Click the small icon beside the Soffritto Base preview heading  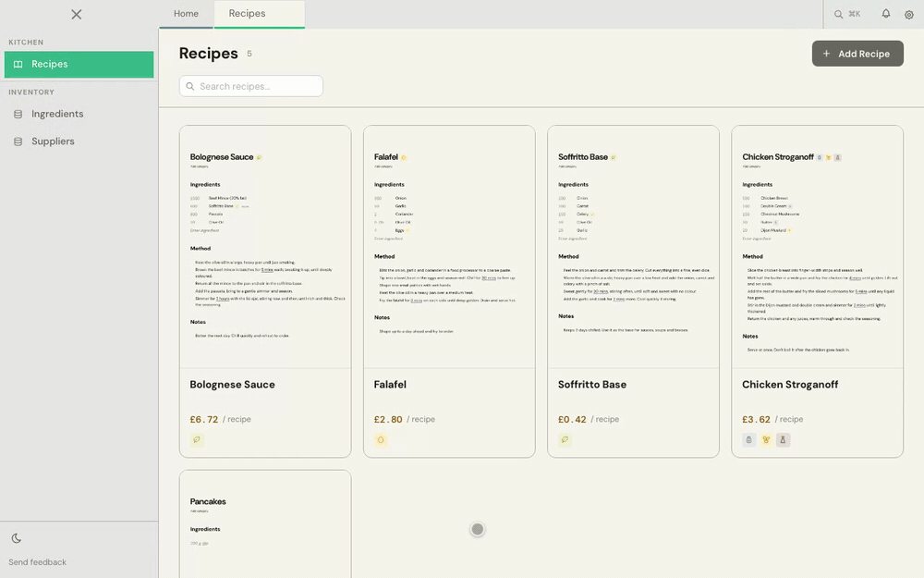coord(614,157)
